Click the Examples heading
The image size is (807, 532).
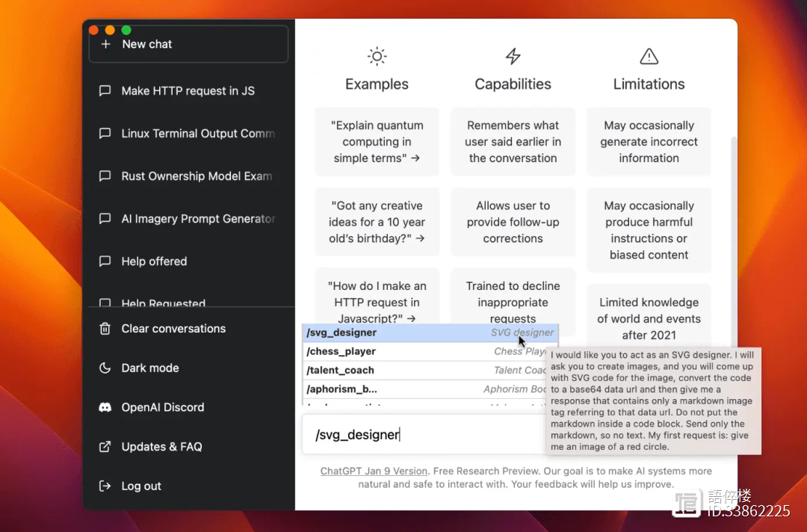377,84
